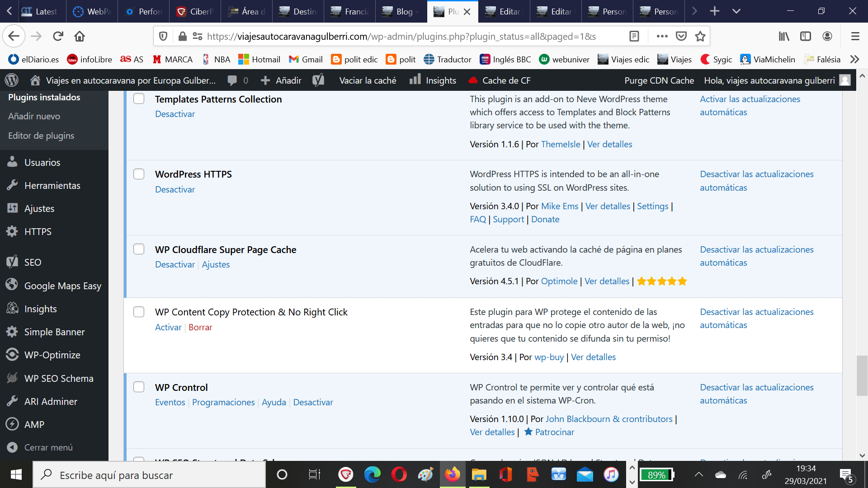This screenshot has height=488, width=868.
Task: Delete WP Content Copy Protection via Borrar
Action: coord(200,327)
